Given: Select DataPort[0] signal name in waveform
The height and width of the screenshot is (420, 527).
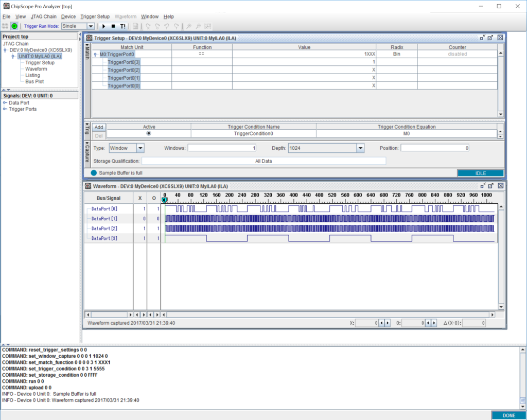Looking at the screenshot, I should (x=104, y=208).
